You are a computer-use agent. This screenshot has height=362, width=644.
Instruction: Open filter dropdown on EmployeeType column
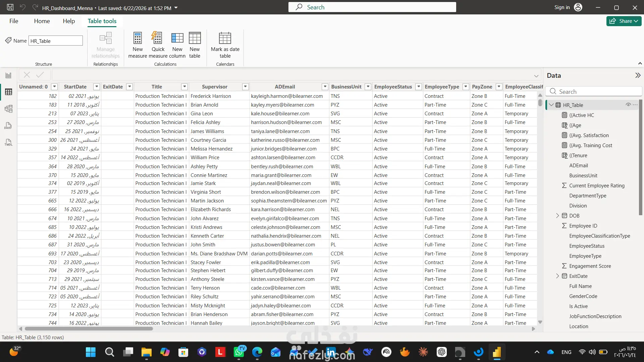coord(466,87)
